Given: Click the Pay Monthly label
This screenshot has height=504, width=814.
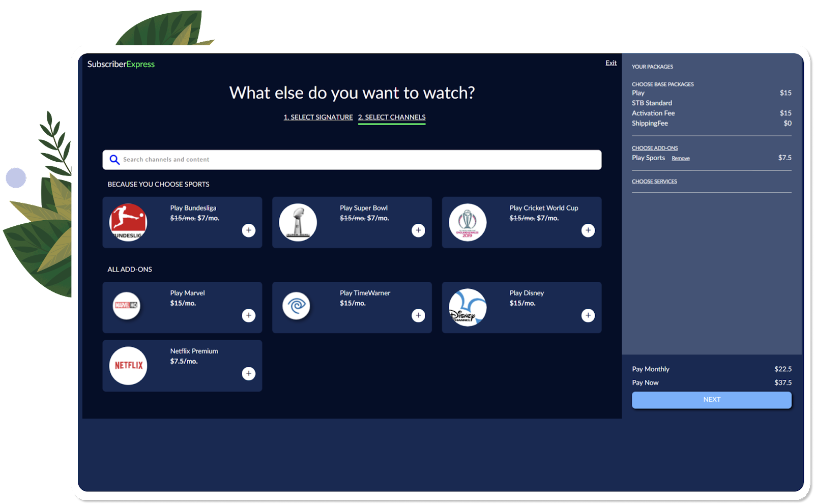Looking at the screenshot, I should pos(651,369).
